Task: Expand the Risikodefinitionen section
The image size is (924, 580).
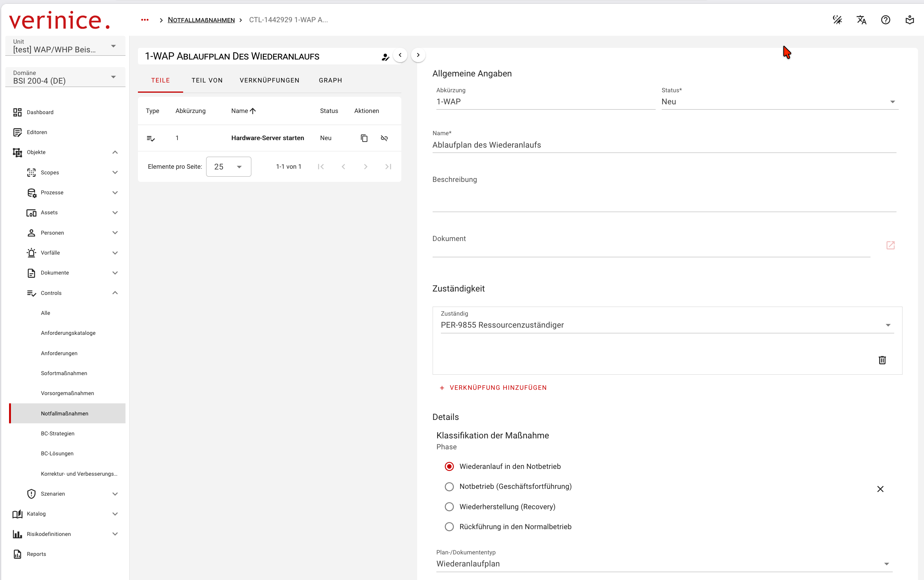Action: point(115,534)
